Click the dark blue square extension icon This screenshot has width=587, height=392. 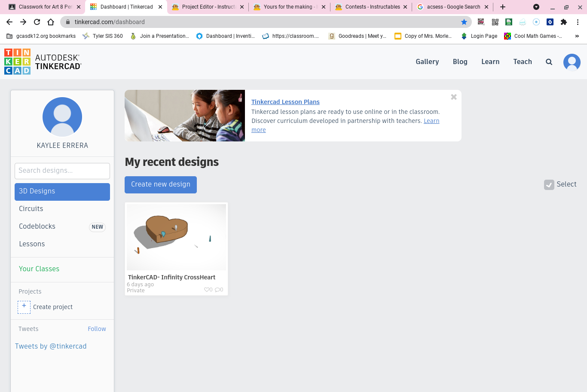550,22
